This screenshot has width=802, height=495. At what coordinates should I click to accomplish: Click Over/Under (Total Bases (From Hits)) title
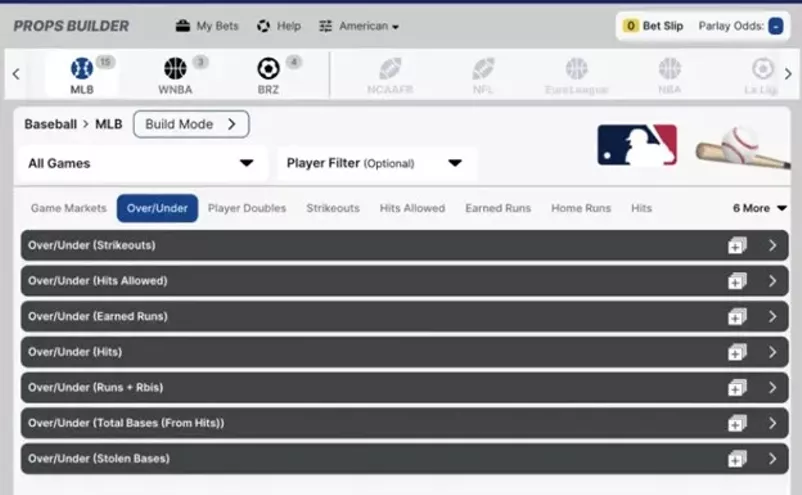(x=126, y=423)
